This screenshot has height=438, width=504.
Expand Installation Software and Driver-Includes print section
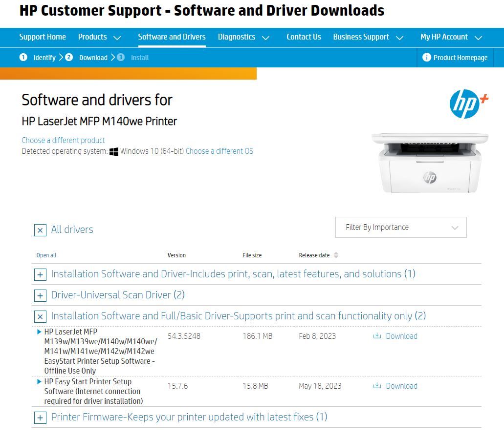point(40,274)
